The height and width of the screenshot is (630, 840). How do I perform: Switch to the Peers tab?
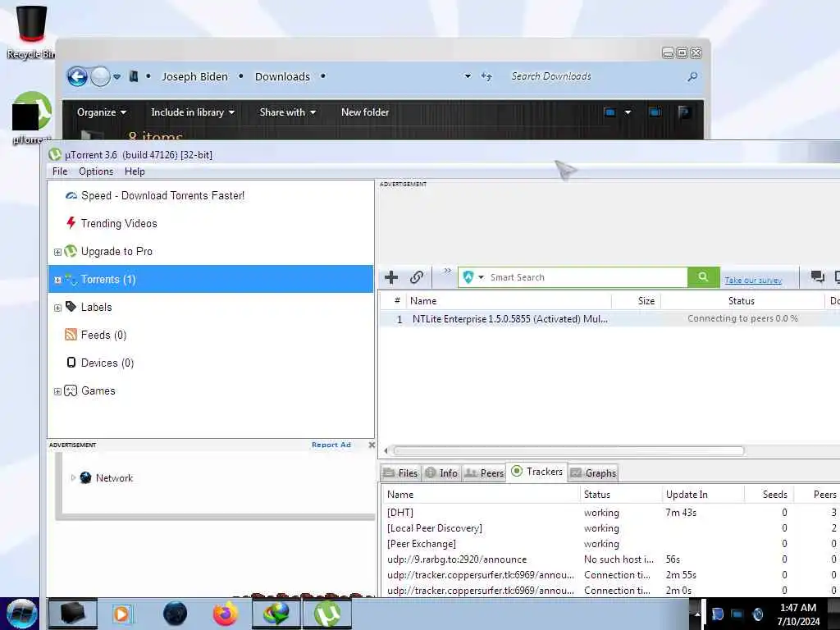(x=484, y=473)
